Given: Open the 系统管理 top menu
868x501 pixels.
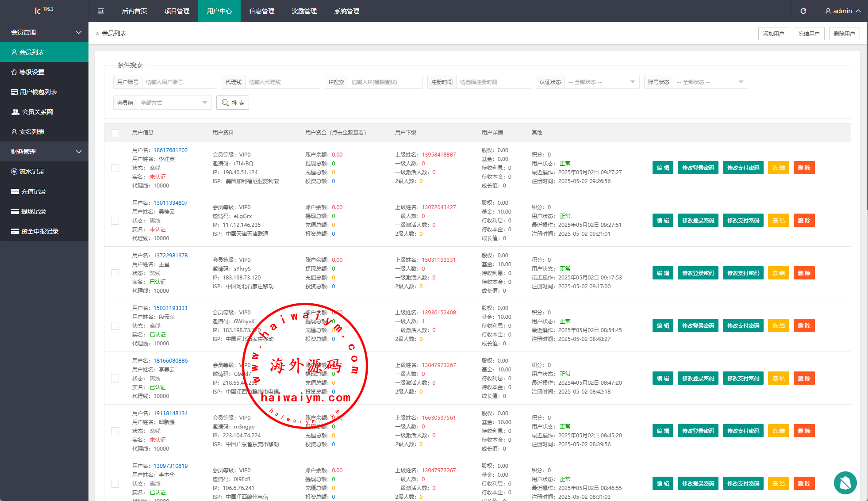Looking at the screenshot, I should [346, 11].
